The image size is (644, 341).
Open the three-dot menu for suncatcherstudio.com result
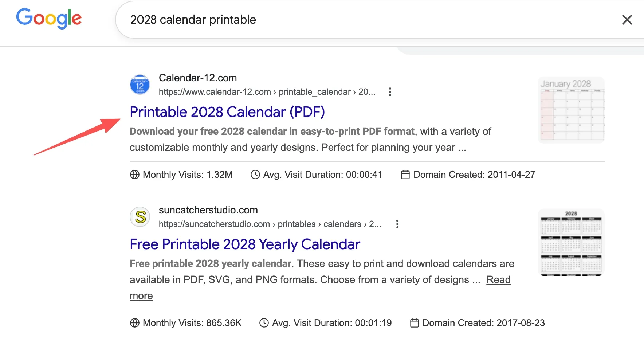point(397,224)
